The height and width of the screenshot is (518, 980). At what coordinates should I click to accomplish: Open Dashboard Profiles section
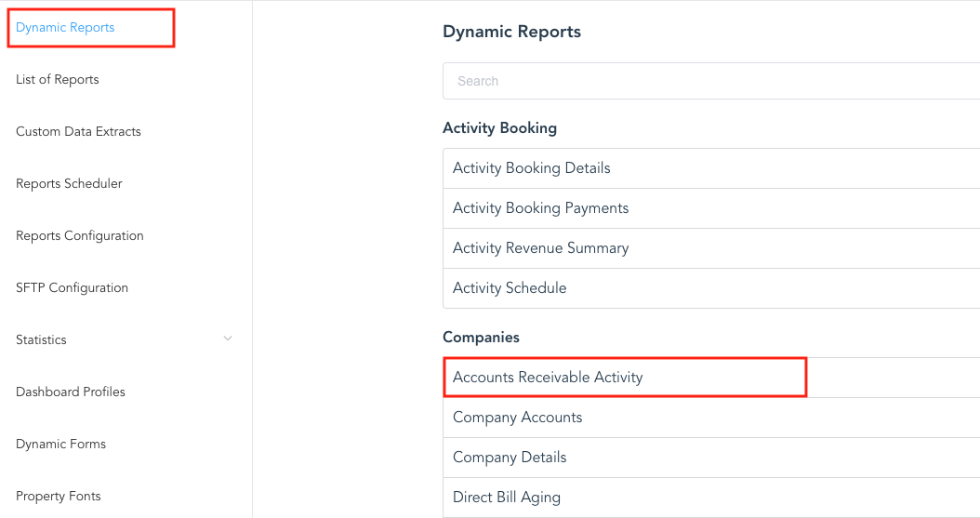[x=71, y=392]
